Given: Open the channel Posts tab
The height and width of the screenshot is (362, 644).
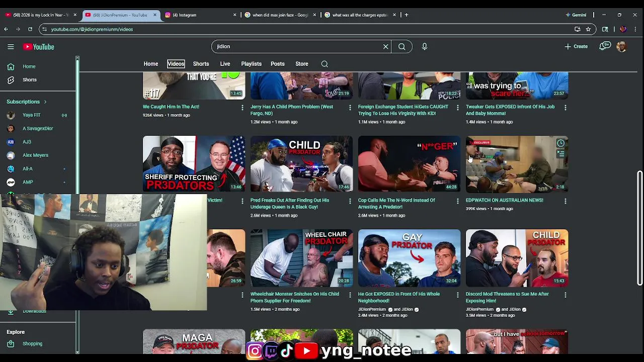Looking at the screenshot, I should [x=278, y=64].
